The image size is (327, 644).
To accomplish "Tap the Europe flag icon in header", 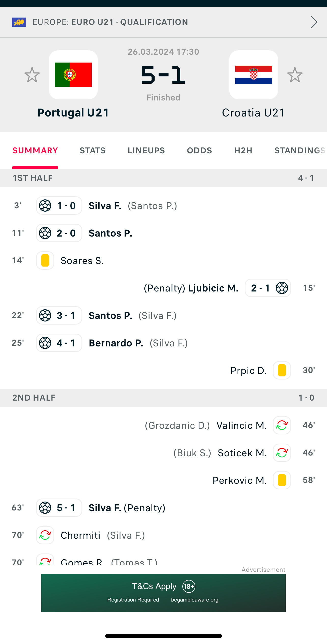I will coord(19,22).
